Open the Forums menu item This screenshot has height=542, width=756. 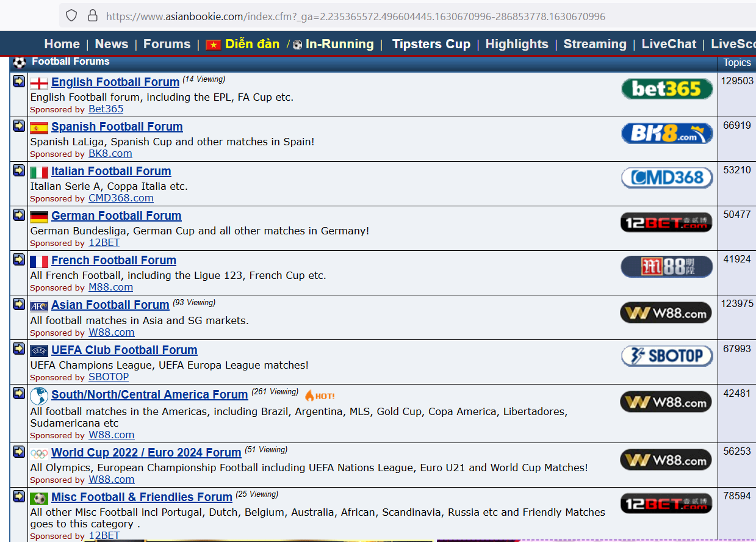[x=167, y=44]
